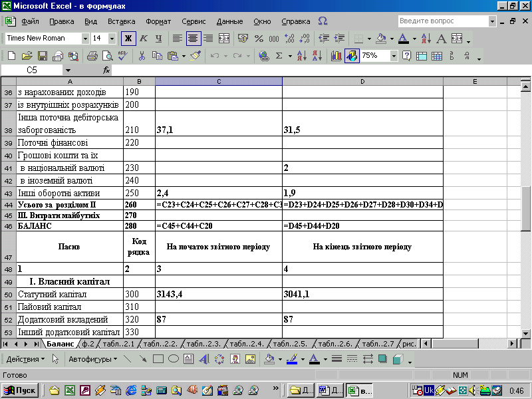Open the Times New Roman font dropdown
The height and width of the screenshot is (399, 532).
pos(85,39)
